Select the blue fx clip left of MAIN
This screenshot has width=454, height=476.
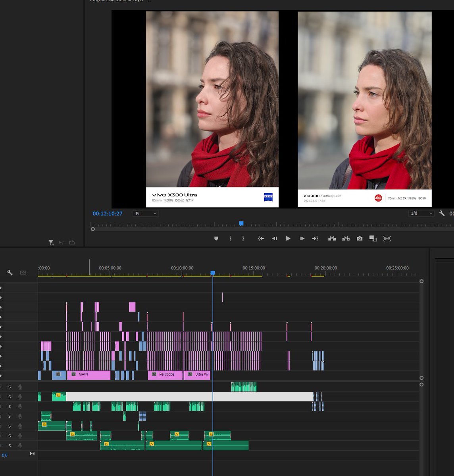[x=59, y=375]
